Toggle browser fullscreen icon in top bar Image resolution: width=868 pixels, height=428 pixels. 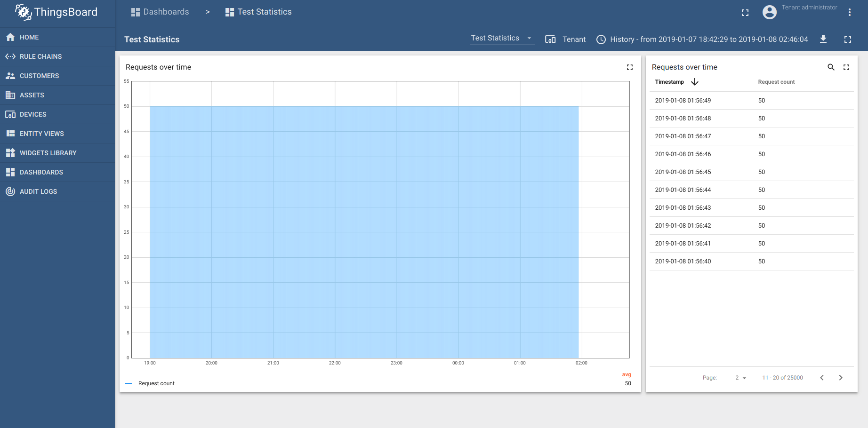coord(745,13)
